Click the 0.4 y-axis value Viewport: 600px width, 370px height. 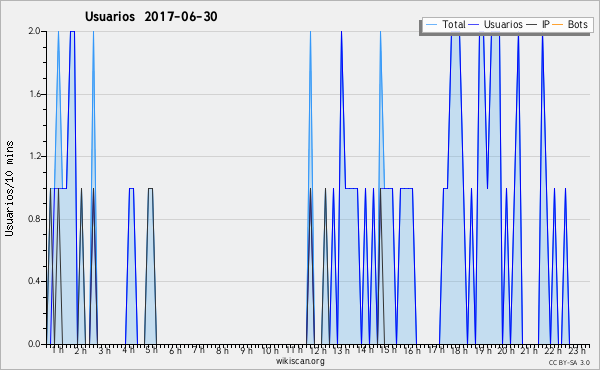pyautogui.click(x=34, y=281)
